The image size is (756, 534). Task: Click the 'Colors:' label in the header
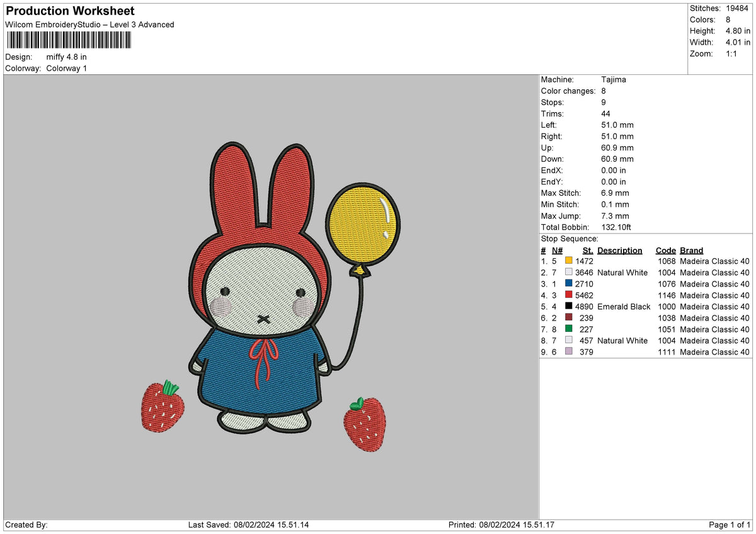704,20
